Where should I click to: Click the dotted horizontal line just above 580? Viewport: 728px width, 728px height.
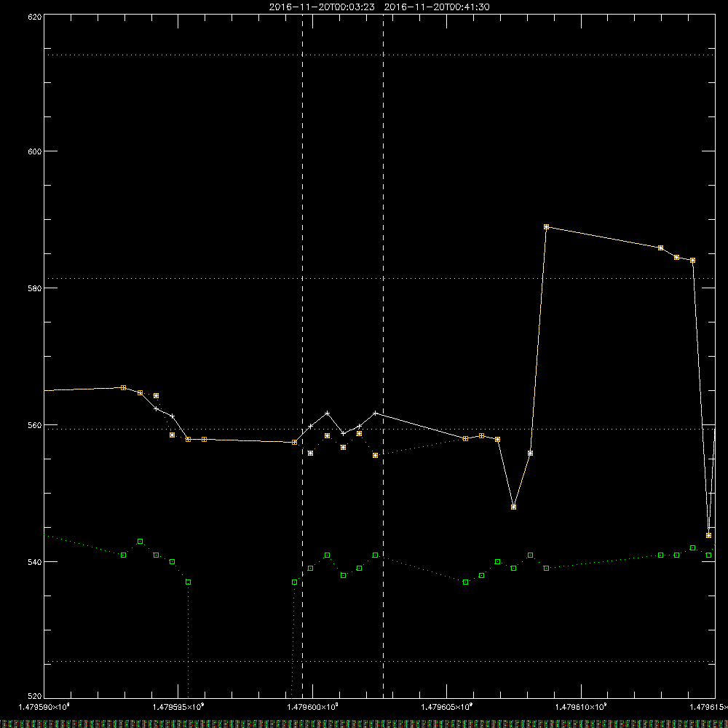379,279
